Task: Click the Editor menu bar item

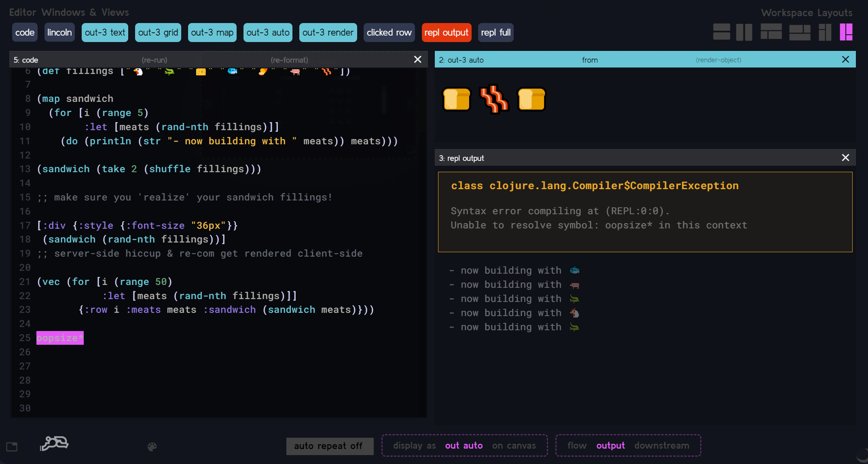Action: point(22,11)
